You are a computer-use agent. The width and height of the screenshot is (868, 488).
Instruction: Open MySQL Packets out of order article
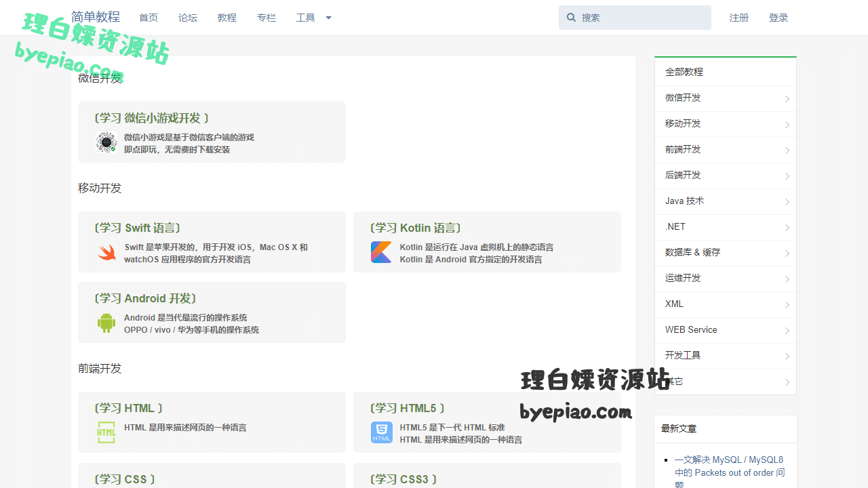[730, 472]
